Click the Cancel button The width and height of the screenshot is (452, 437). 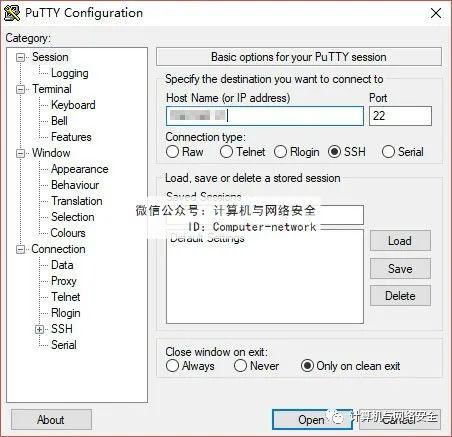click(400, 420)
